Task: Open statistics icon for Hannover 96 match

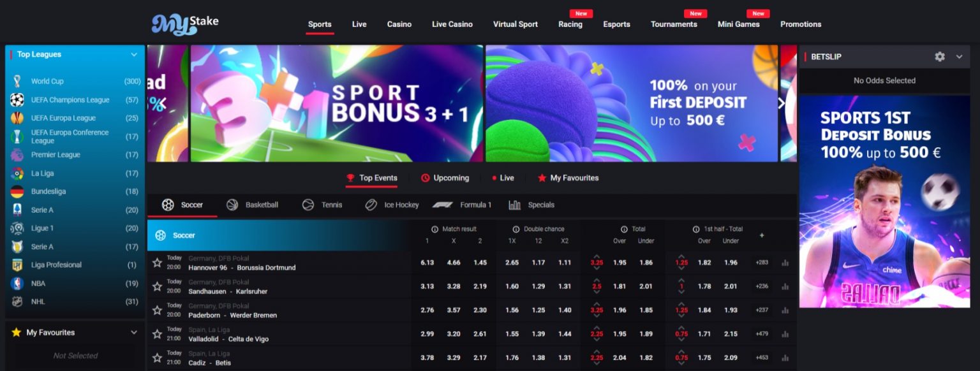Action: coord(785,263)
